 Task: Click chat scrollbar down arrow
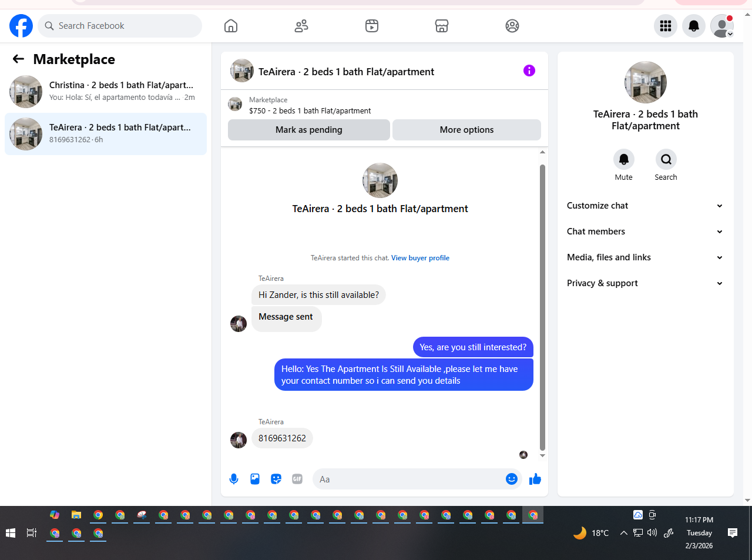(x=542, y=455)
